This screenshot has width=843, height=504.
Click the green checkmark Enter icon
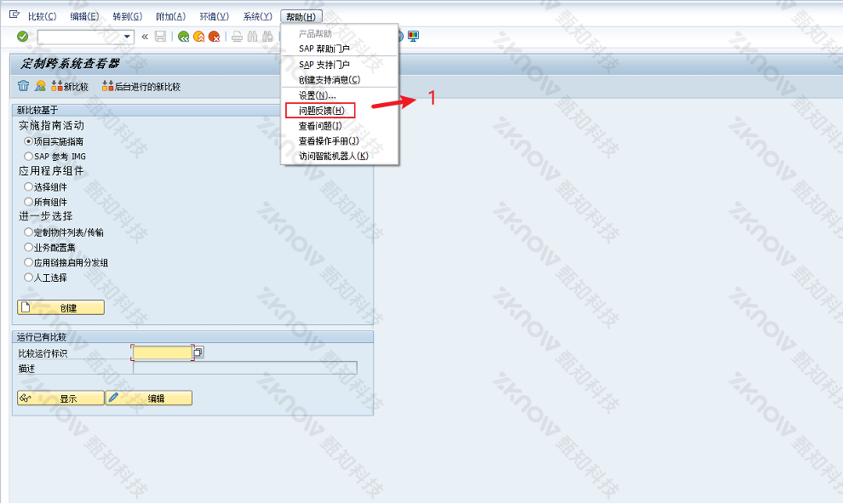(22, 37)
